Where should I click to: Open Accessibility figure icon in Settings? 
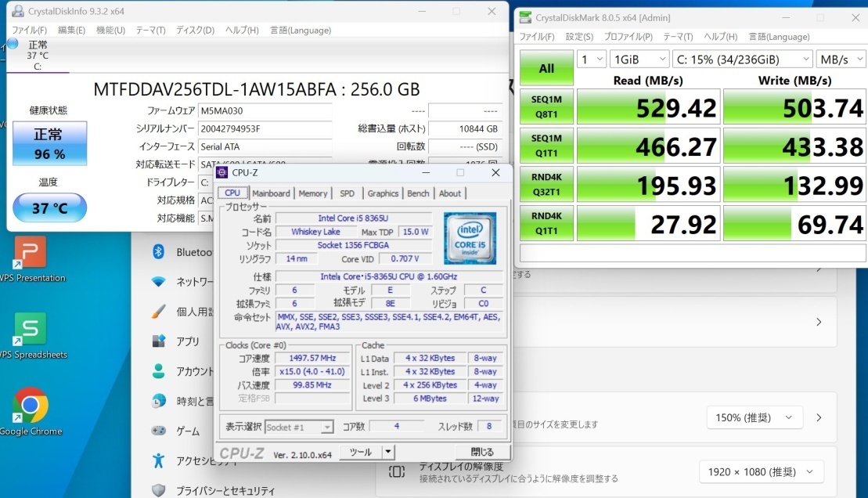click(x=158, y=460)
